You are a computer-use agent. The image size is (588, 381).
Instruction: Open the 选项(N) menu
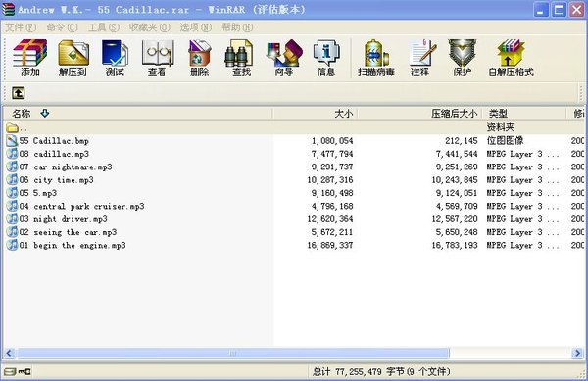coord(196,27)
